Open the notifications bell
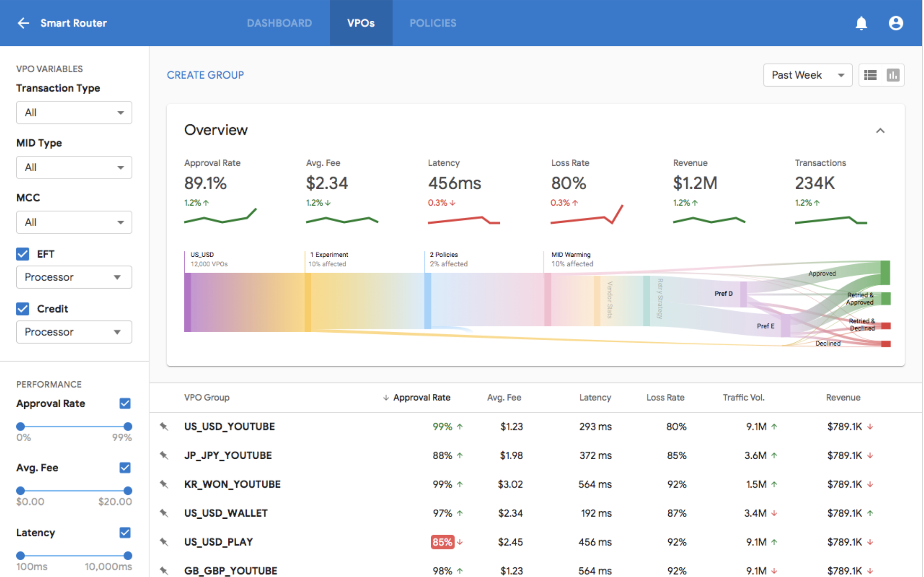 pyautogui.click(x=861, y=23)
